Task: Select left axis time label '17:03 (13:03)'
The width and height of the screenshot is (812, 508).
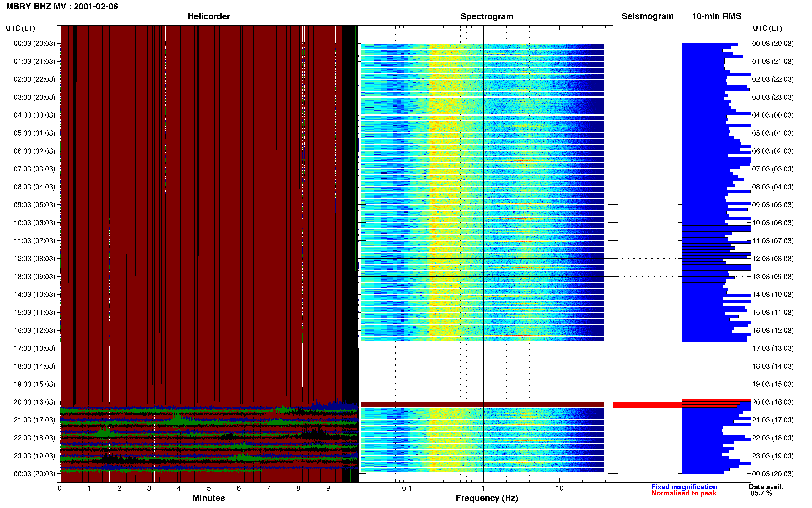Action: 34,348
